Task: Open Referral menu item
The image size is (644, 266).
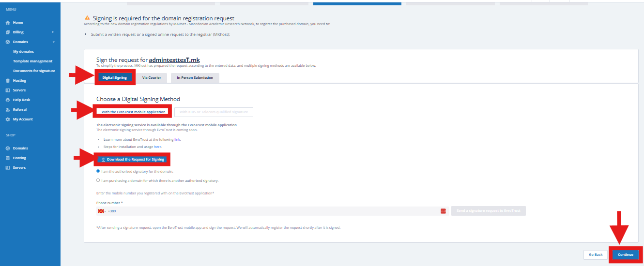Action: point(20,110)
